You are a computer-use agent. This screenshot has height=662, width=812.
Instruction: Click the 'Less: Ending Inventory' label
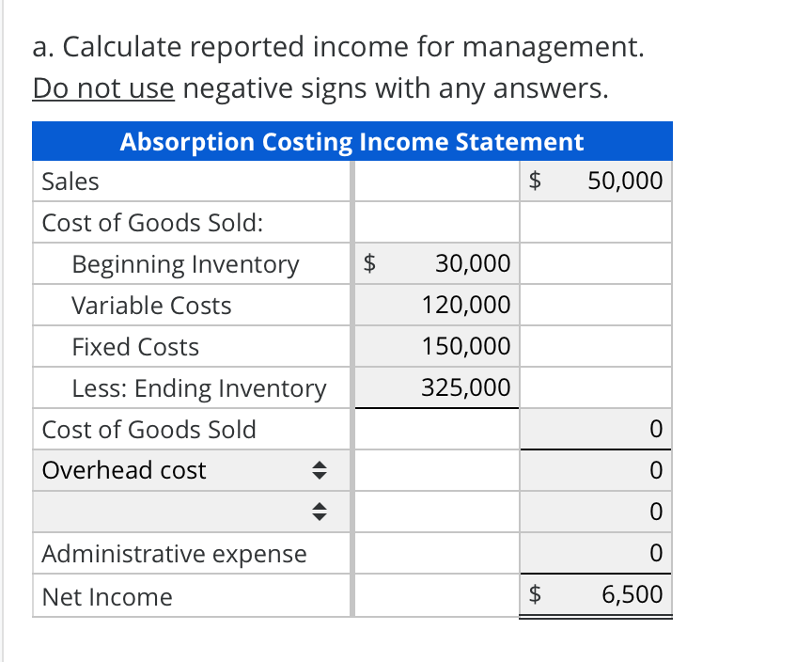tap(199, 388)
